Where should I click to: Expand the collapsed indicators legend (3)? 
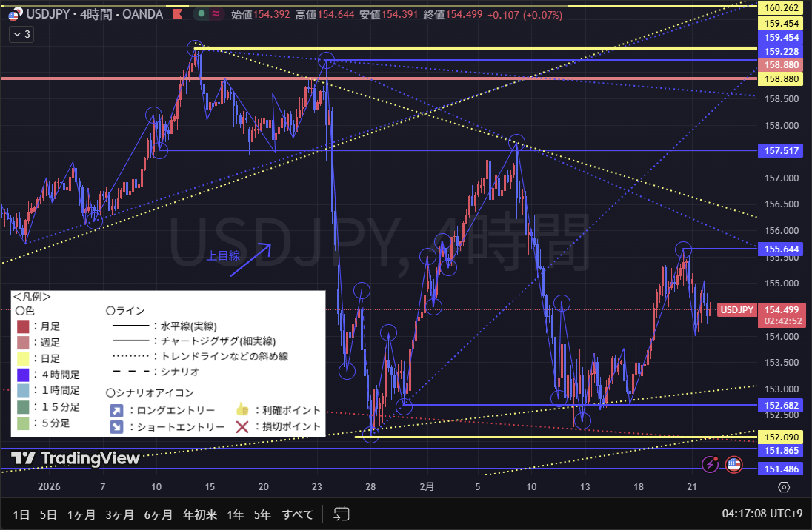[x=21, y=34]
